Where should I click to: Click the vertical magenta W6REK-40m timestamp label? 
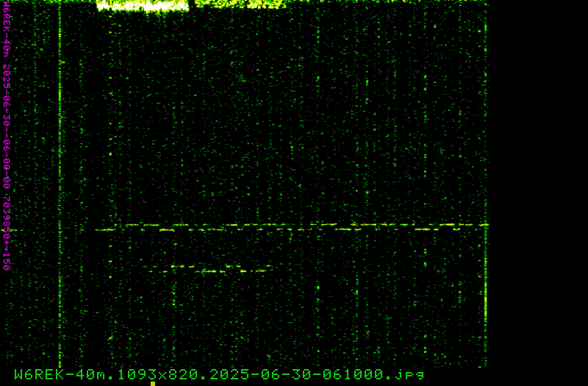[x=7, y=136]
